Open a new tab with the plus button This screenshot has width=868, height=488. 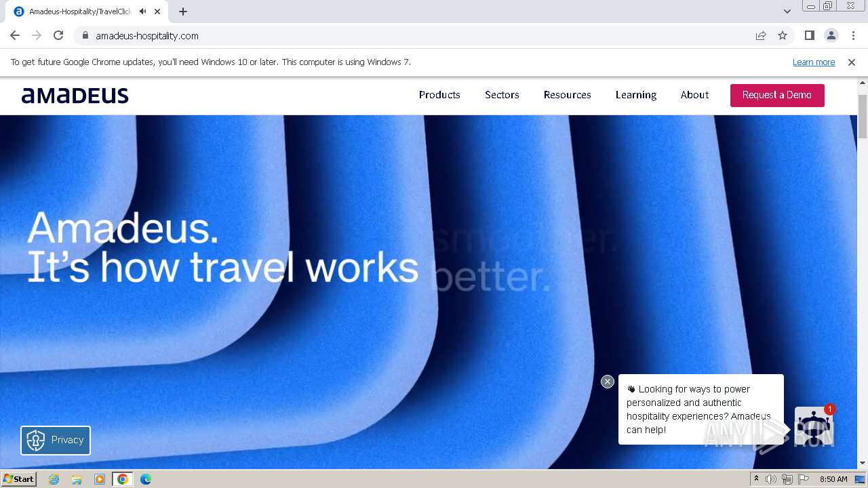pyautogui.click(x=183, y=12)
